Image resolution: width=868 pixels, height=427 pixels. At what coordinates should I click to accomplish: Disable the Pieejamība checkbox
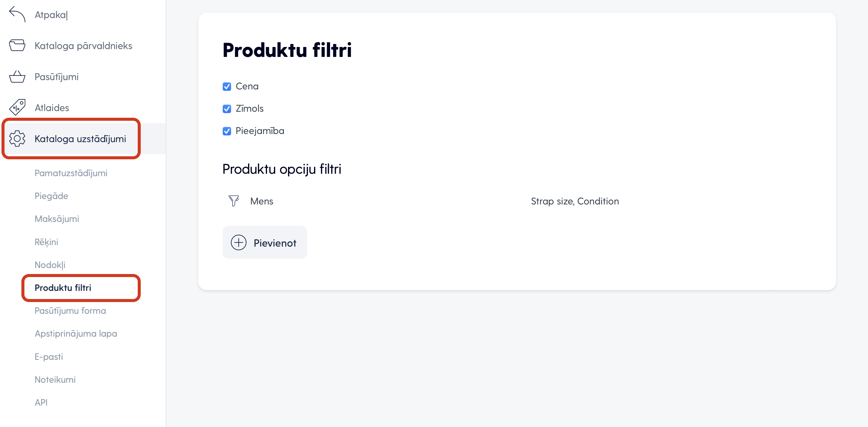pyautogui.click(x=227, y=131)
